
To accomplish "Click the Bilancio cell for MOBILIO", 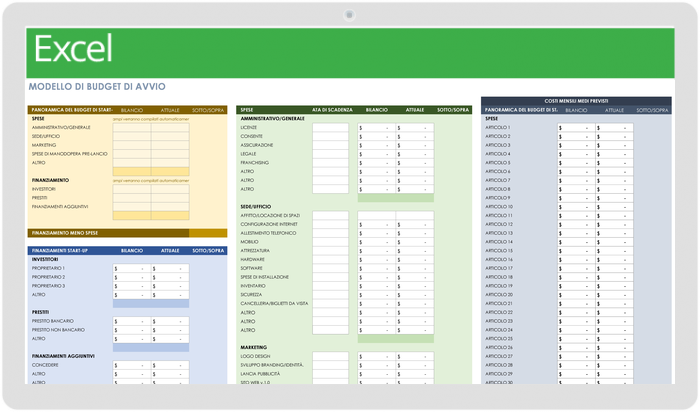I will 376,242.
